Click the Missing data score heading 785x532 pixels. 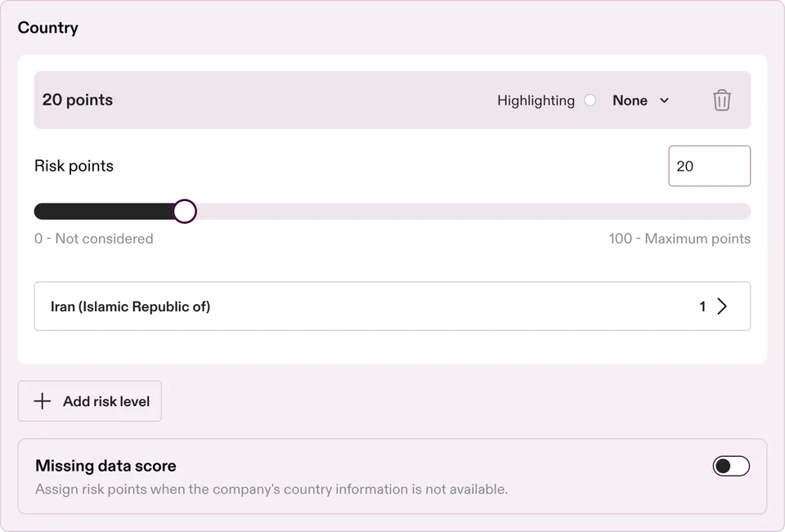105,466
